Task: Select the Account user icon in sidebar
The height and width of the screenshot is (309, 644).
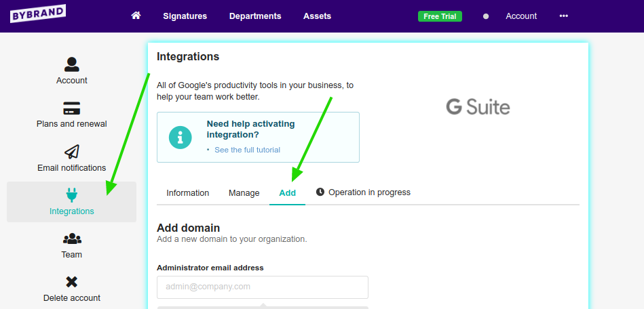Action: click(x=71, y=64)
